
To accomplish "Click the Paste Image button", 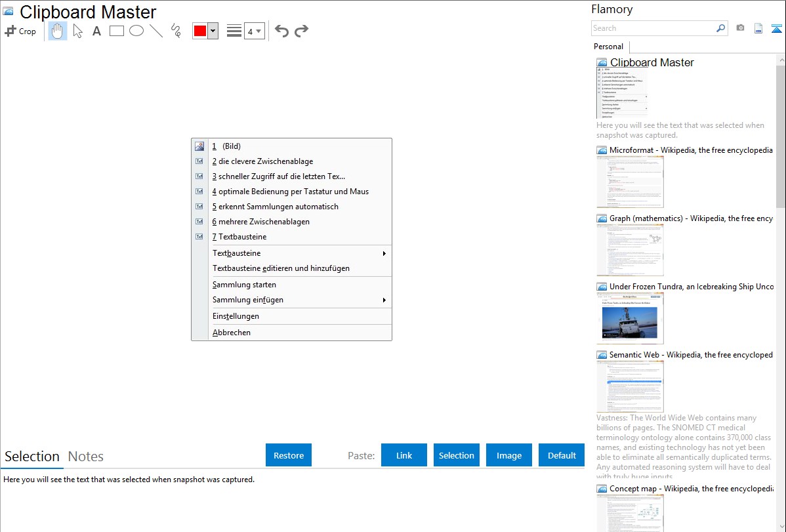I will click(508, 455).
